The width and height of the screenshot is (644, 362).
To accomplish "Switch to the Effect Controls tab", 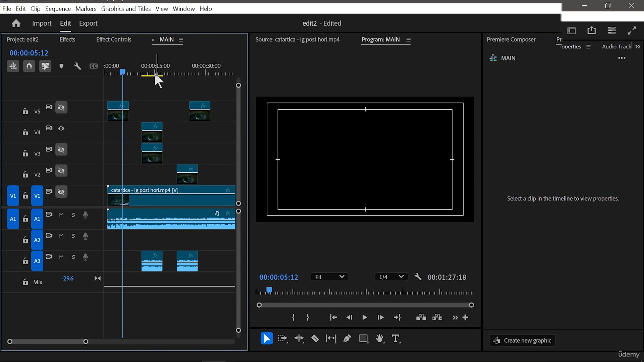I will (x=114, y=40).
